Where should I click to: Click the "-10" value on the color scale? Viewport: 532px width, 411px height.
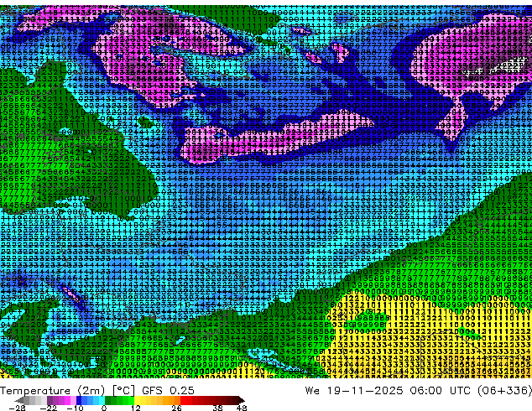tap(75, 408)
